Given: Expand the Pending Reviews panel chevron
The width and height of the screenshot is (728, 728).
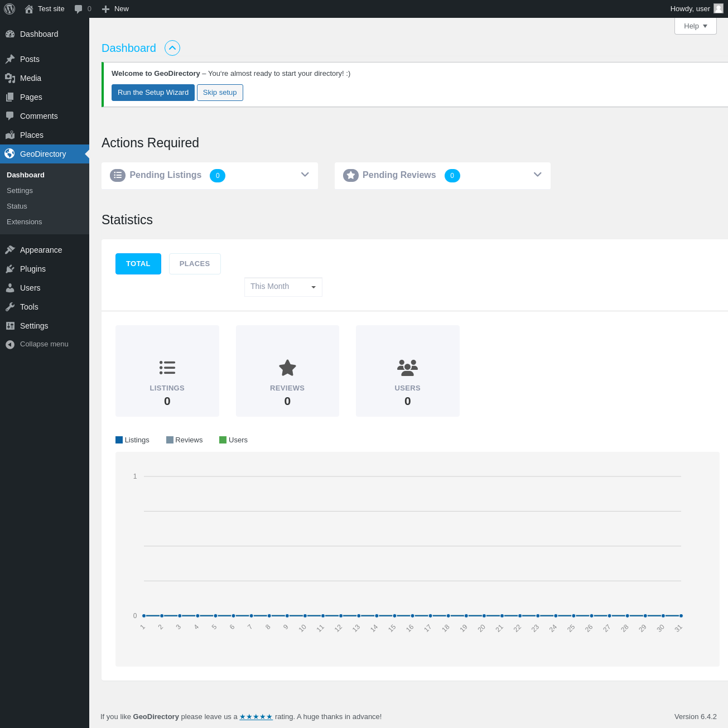Looking at the screenshot, I should pyautogui.click(x=537, y=175).
